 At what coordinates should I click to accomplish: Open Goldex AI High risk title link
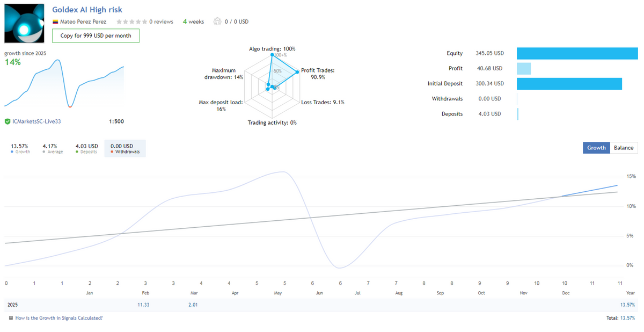(x=87, y=10)
